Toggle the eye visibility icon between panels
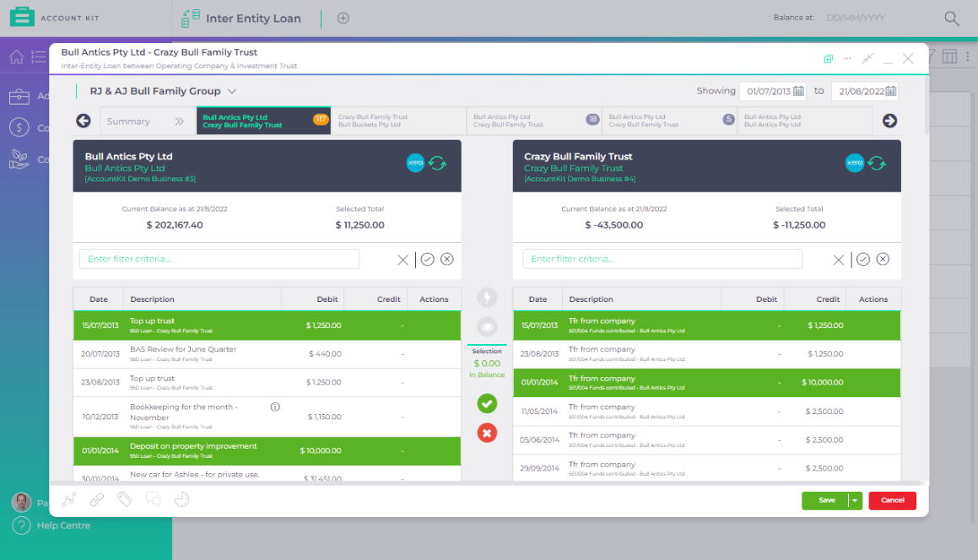 point(487,326)
